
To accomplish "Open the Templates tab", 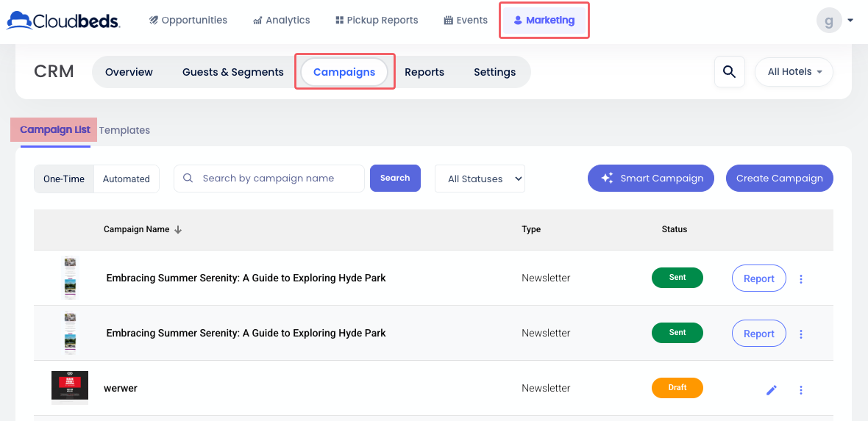I will pyautogui.click(x=124, y=130).
